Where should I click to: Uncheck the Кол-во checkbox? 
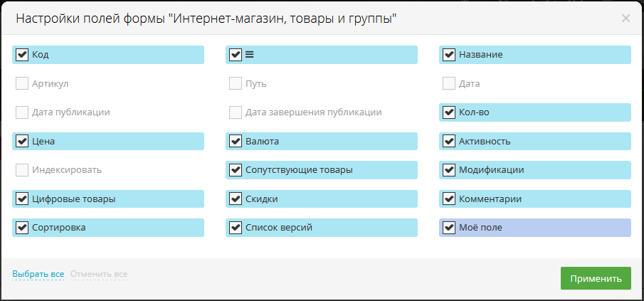click(x=449, y=112)
